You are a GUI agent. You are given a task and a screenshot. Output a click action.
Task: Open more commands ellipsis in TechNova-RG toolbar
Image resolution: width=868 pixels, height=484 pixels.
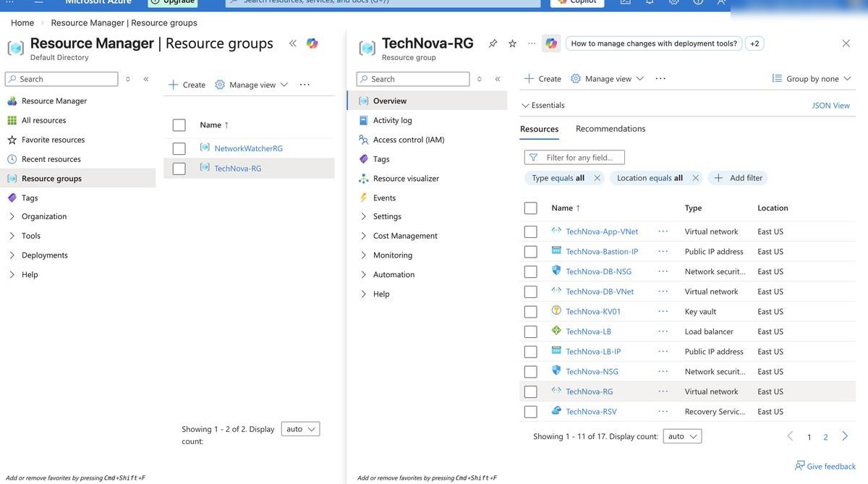(660, 79)
